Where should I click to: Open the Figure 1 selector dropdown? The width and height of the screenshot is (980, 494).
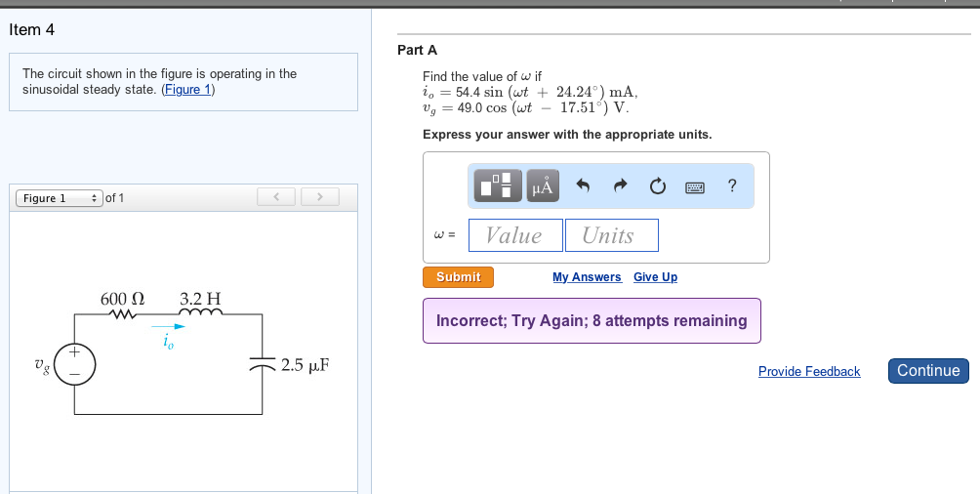point(60,198)
